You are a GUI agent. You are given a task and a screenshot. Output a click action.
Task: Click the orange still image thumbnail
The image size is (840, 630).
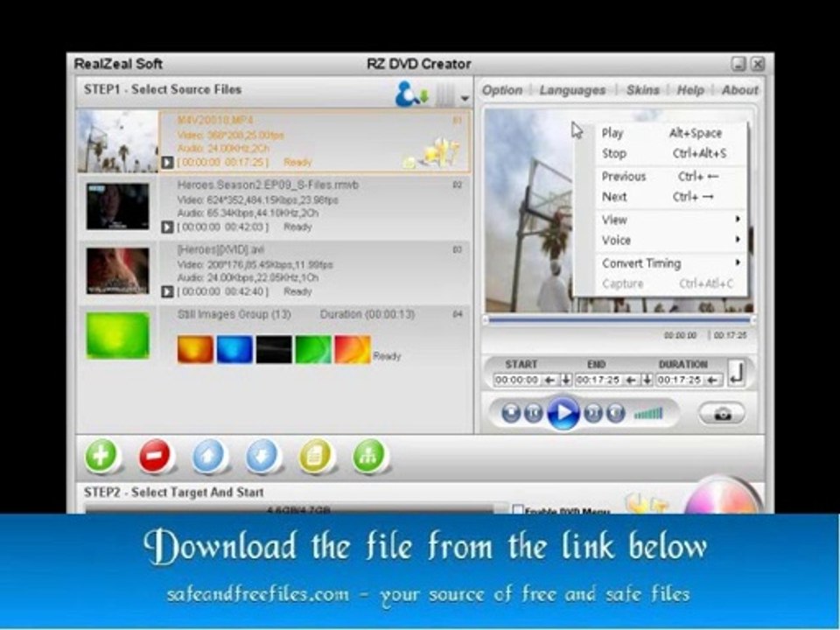[195, 349]
